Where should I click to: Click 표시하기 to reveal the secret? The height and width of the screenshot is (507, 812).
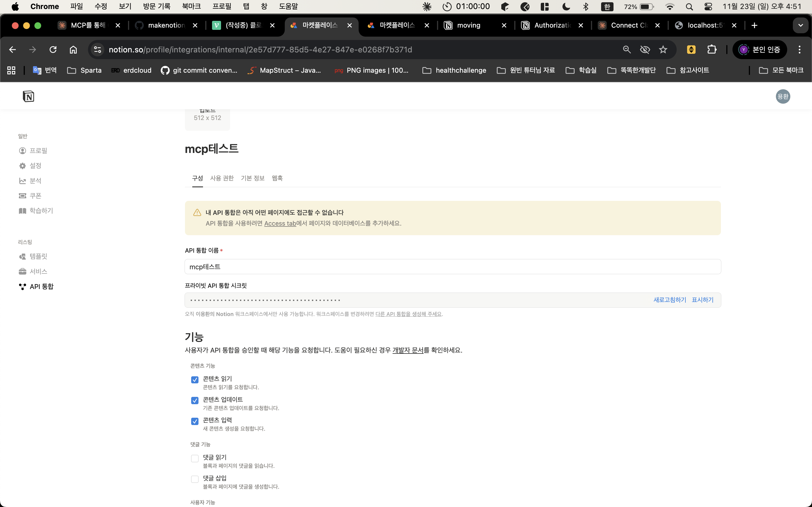pos(702,300)
